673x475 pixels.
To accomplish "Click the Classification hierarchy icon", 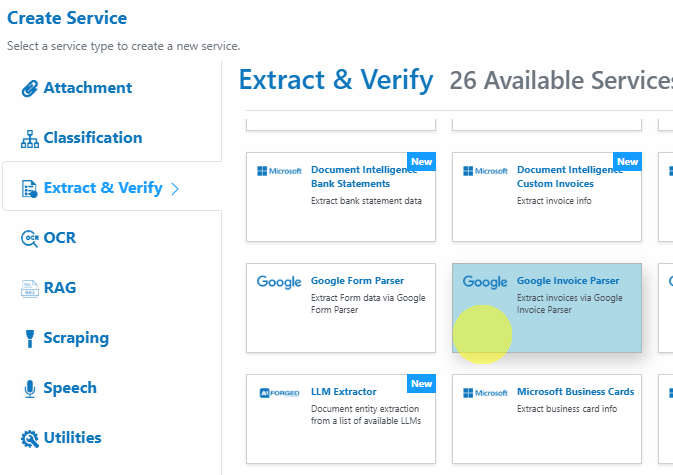I will (30, 139).
